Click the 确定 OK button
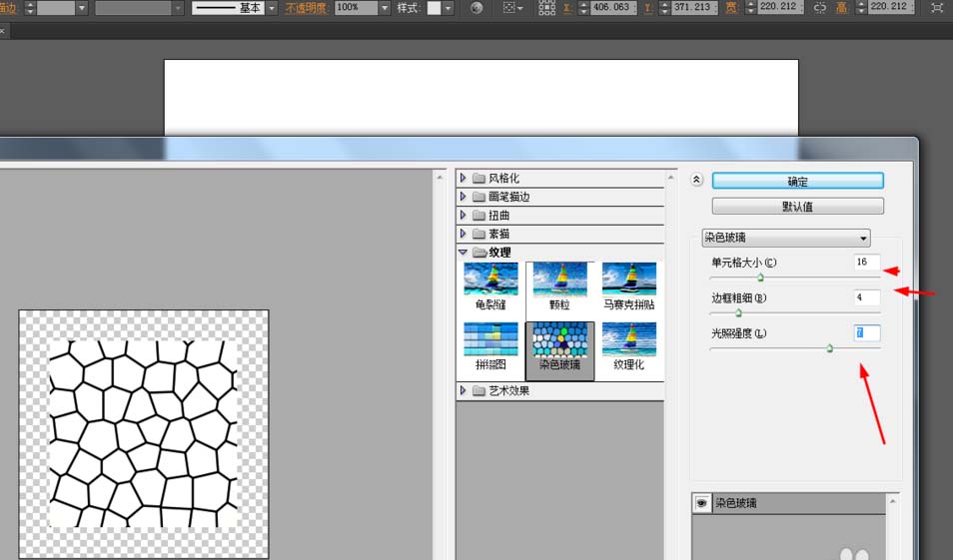The image size is (953, 560). pyautogui.click(x=797, y=182)
